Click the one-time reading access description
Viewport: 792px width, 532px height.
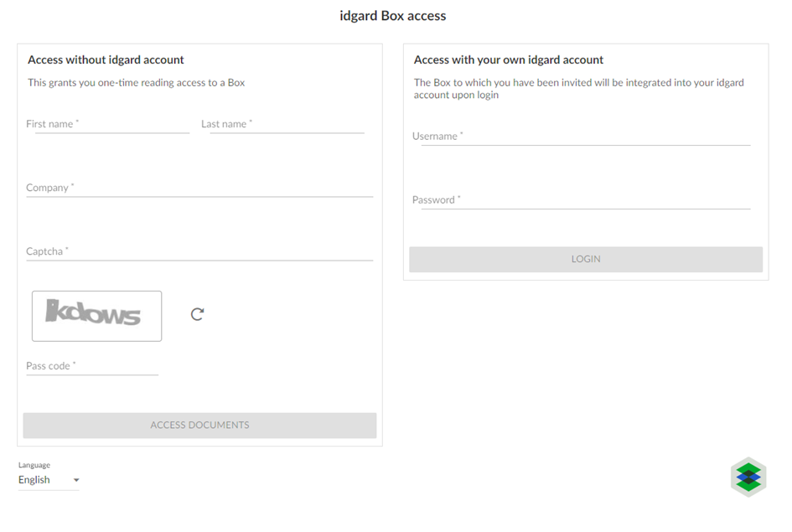137,82
